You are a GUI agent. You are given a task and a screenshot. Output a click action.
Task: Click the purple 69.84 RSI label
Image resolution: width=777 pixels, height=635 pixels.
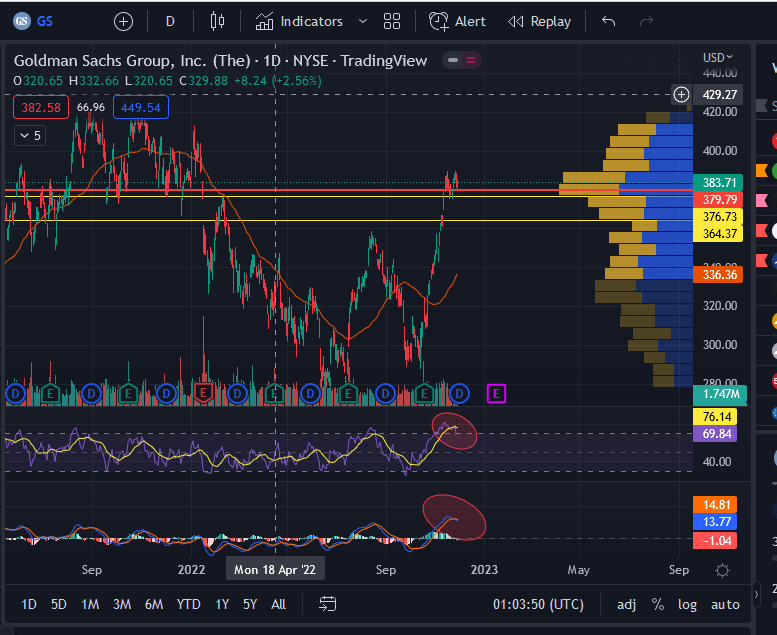pyautogui.click(x=715, y=434)
